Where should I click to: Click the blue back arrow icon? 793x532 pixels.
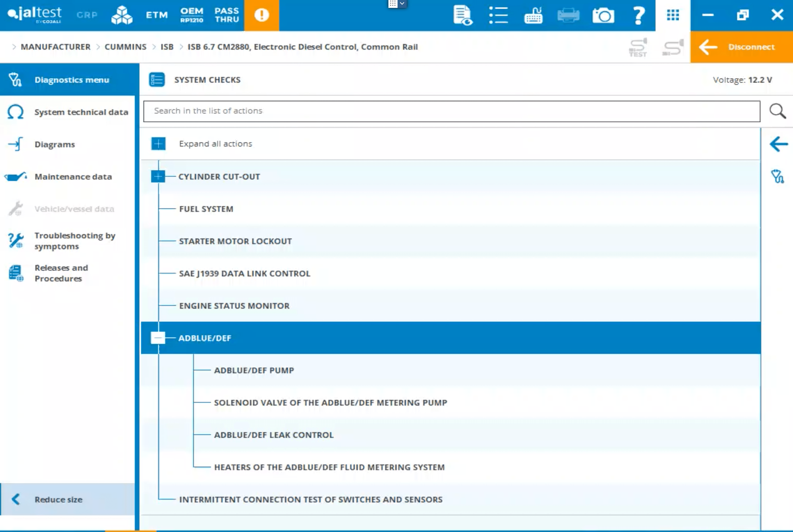[x=778, y=144]
